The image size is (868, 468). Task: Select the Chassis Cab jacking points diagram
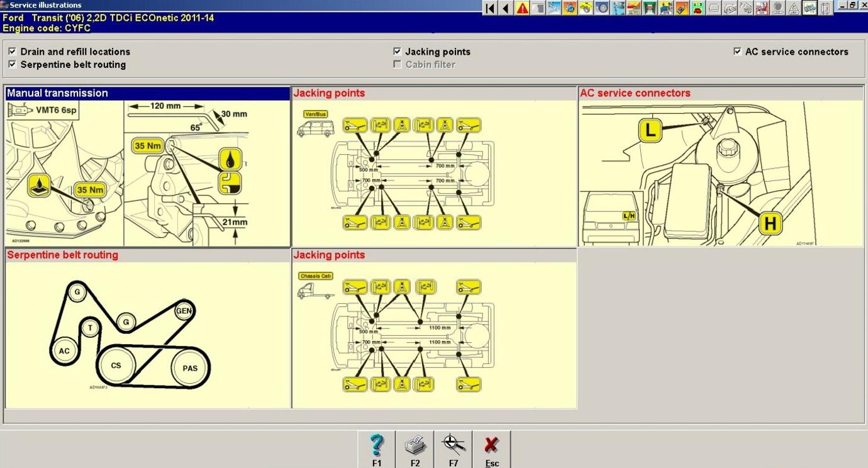tap(434, 335)
